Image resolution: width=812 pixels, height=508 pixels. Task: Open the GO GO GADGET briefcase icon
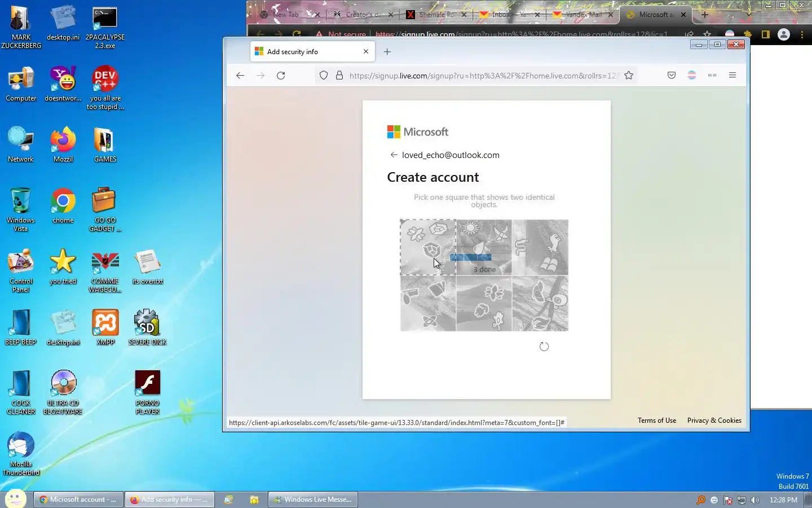point(105,210)
